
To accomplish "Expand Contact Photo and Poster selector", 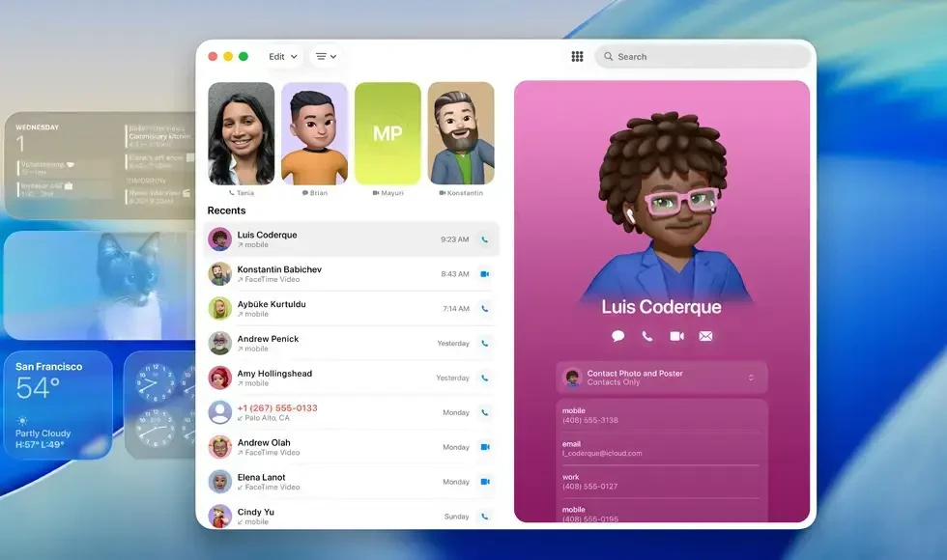I will pos(662,378).
